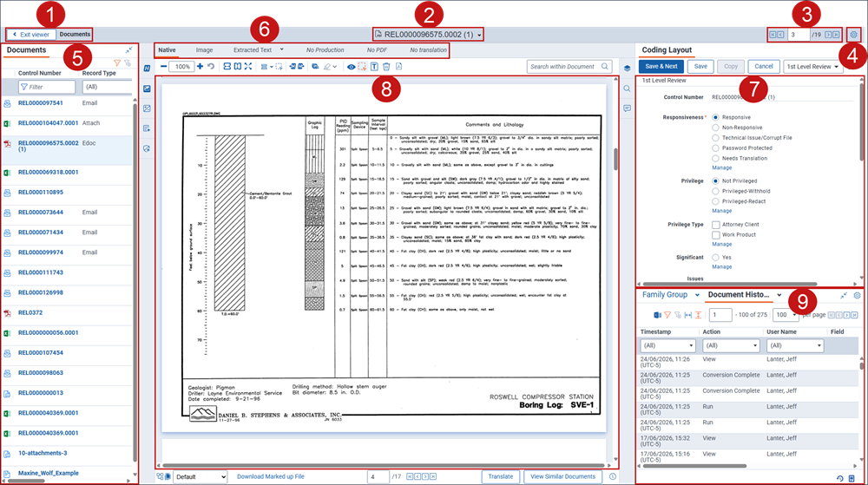Click Save & Next button
This screenshot has height=485, width=868.
point(661,66)
